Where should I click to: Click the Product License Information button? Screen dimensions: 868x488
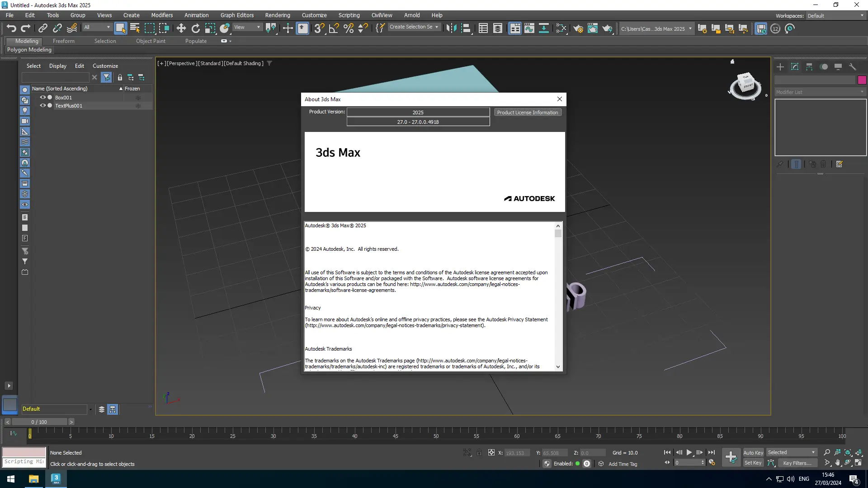click(528, 113)
